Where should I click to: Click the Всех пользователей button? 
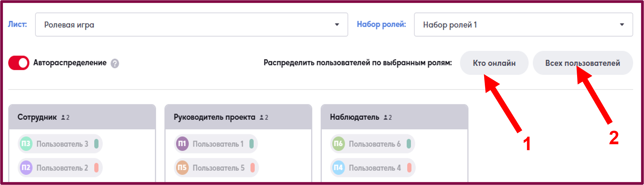pos(583,63)
